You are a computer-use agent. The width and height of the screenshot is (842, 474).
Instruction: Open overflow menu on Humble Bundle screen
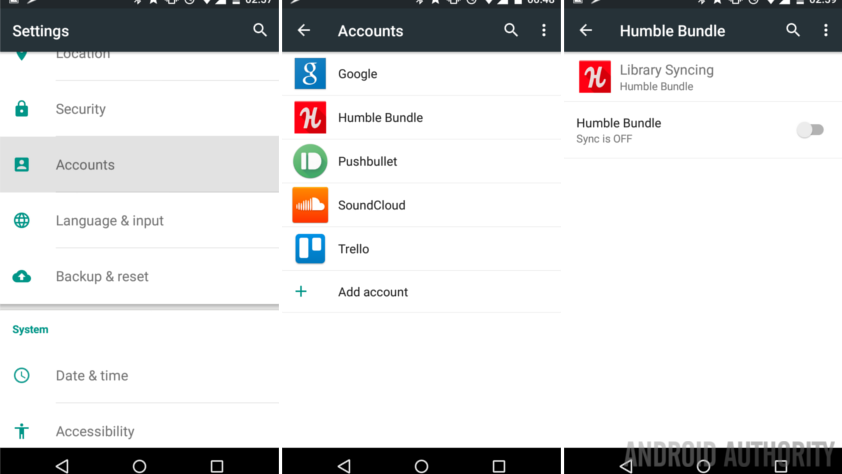[826, 30]
